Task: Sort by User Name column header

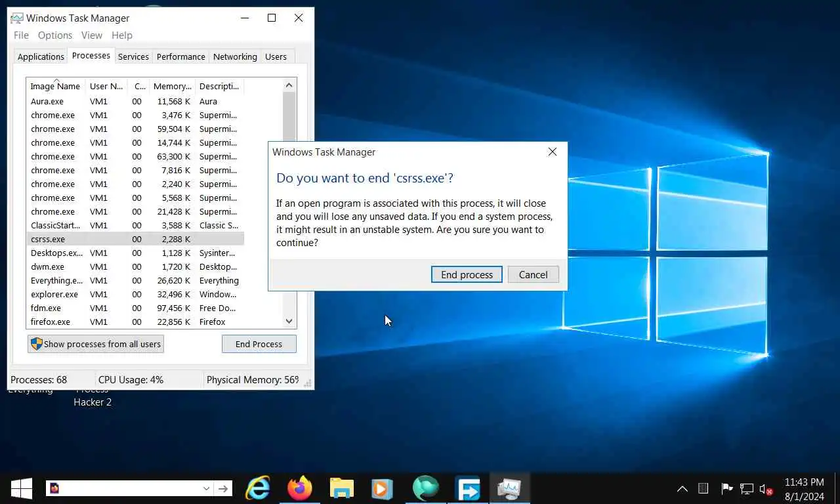Action: pos(106,86)
